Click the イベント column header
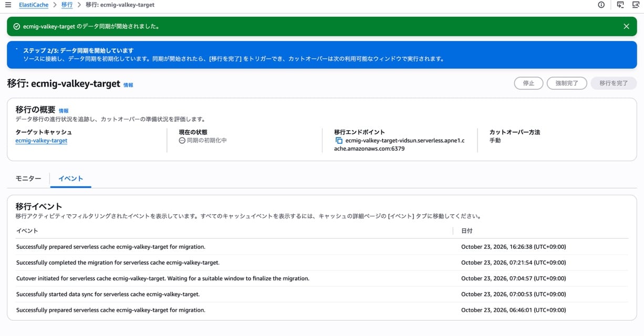The height and width of the screenshot is (336, 644). tap(27, 230)
